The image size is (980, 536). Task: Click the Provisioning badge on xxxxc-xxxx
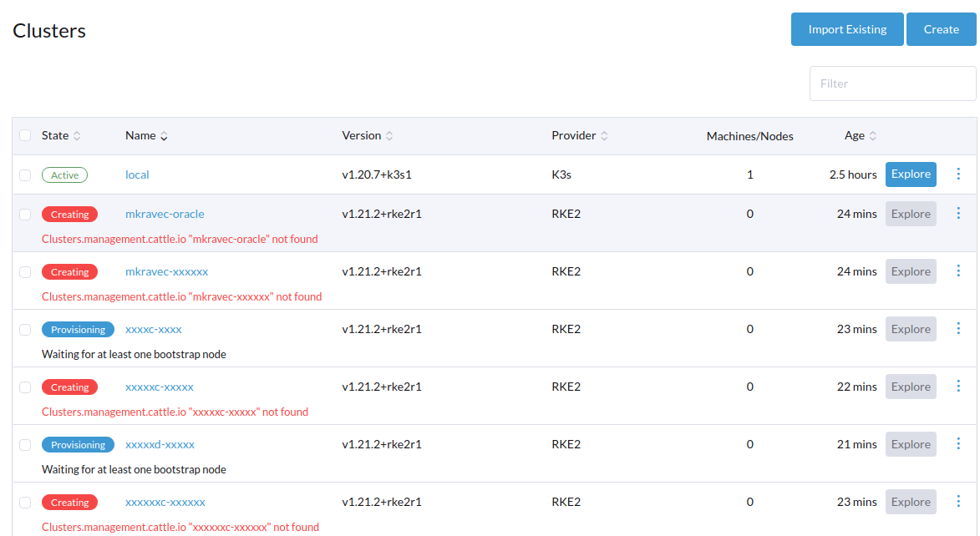click(78, 329)
